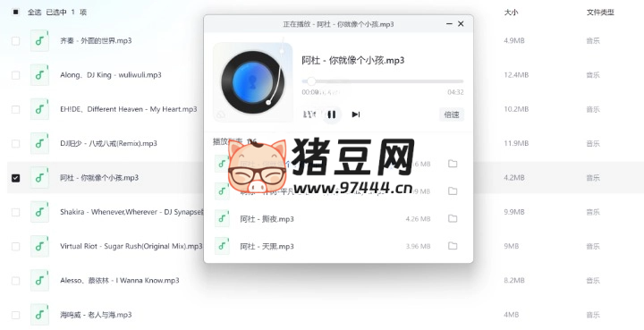The height and width of the screenshot is (330, 644).
Task: Click music icon for 齐秦 - 外面的世界.mp3
Action: coord(40,40)
